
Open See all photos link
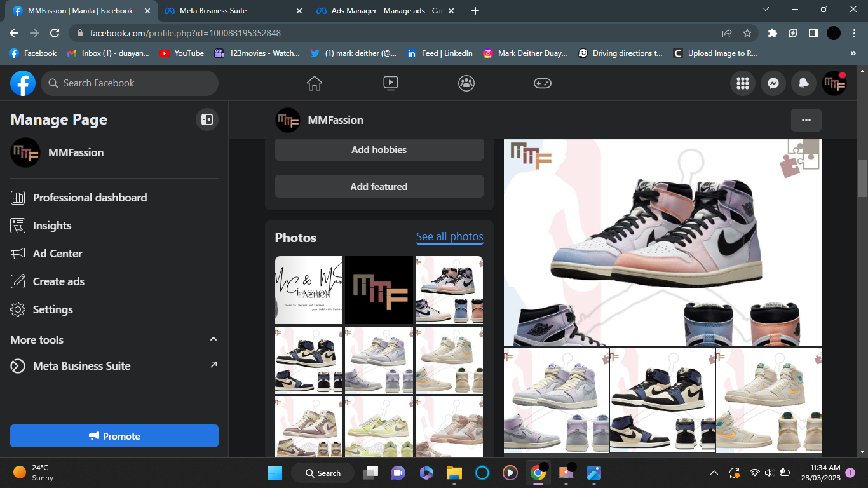(449, 237)
